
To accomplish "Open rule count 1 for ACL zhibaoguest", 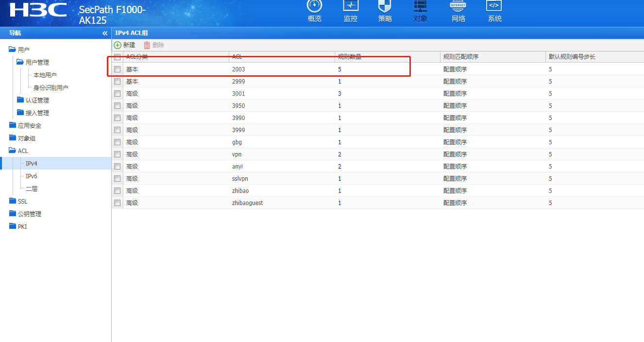I will tap(340, 203).
